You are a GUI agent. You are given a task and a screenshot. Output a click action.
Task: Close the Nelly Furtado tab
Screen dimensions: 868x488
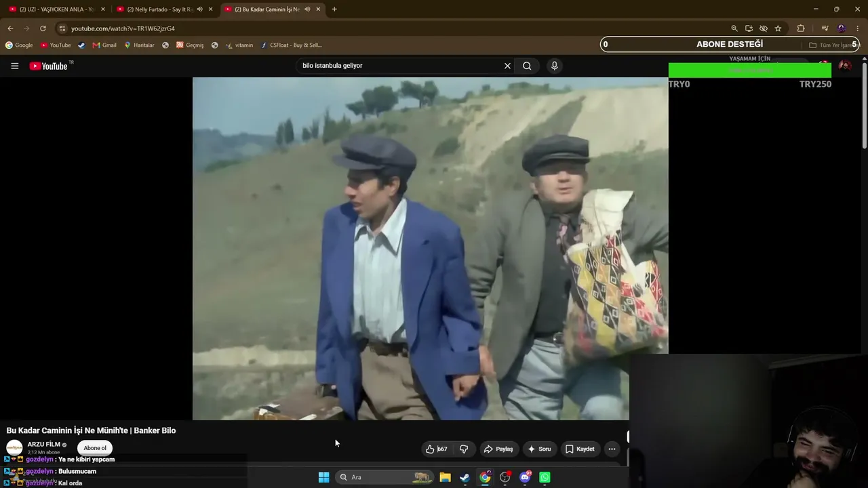(211, 9)
